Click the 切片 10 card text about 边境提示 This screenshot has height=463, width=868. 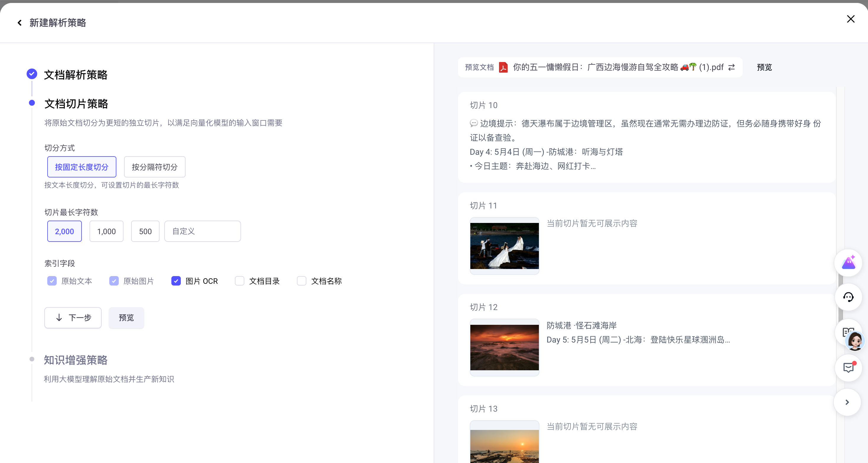point(645,130)
